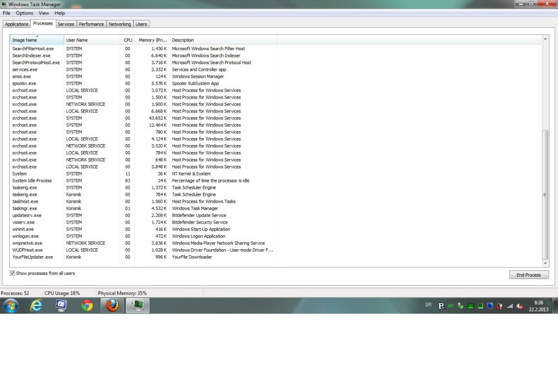Screen dimensions: 558x392
Task: Select the SearchFilterHost.exe process row
Action: tap(143, 48)
